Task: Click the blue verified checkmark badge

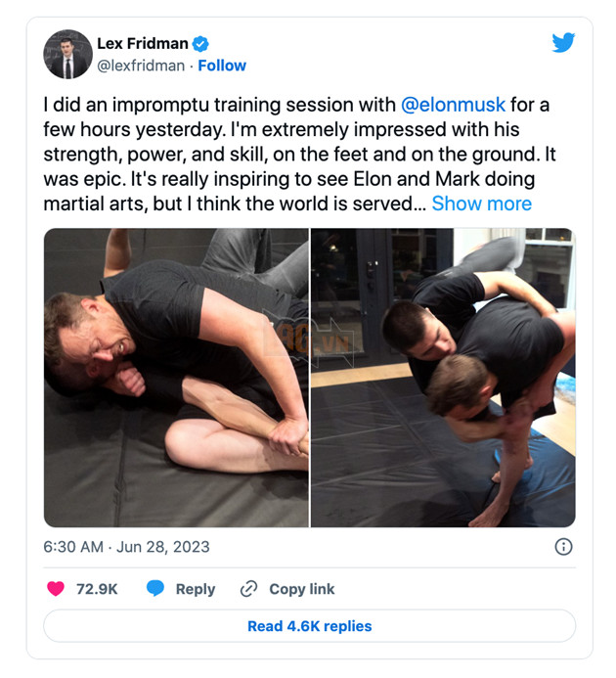Action: [x=200, y=44]
